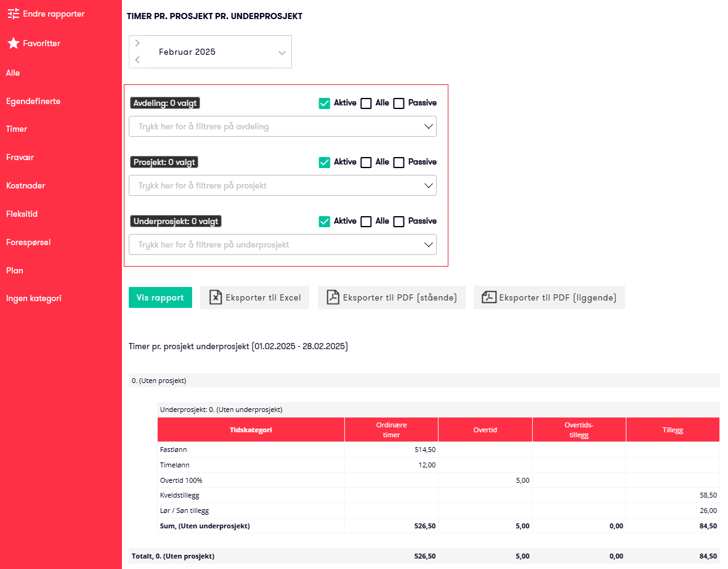
Task: Click the 12,00 value in Timelønn row
Action: [427, 465]
